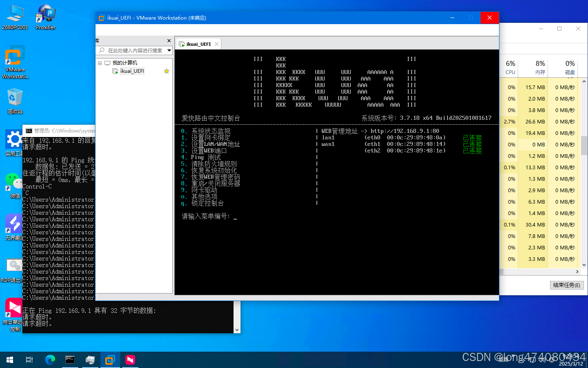The height and width of the screenshot is (368, 588).
Task: Open Task View on the taskbar
Action: tap(29, 360)
